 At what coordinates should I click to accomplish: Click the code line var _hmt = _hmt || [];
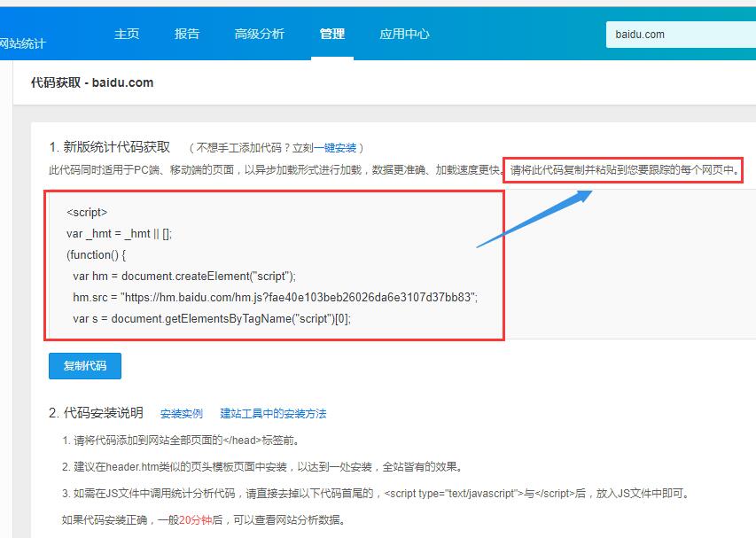pyautogui.click(x=119, y=234)
